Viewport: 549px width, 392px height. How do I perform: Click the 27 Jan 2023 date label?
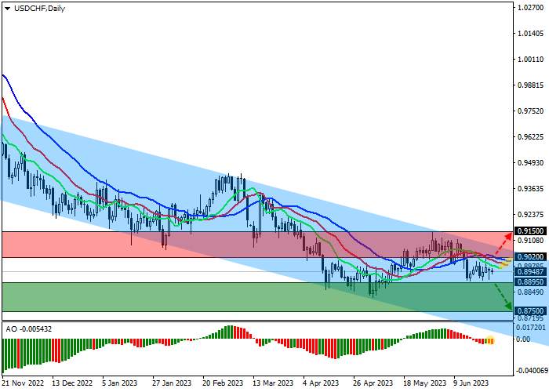pos(172,383)
